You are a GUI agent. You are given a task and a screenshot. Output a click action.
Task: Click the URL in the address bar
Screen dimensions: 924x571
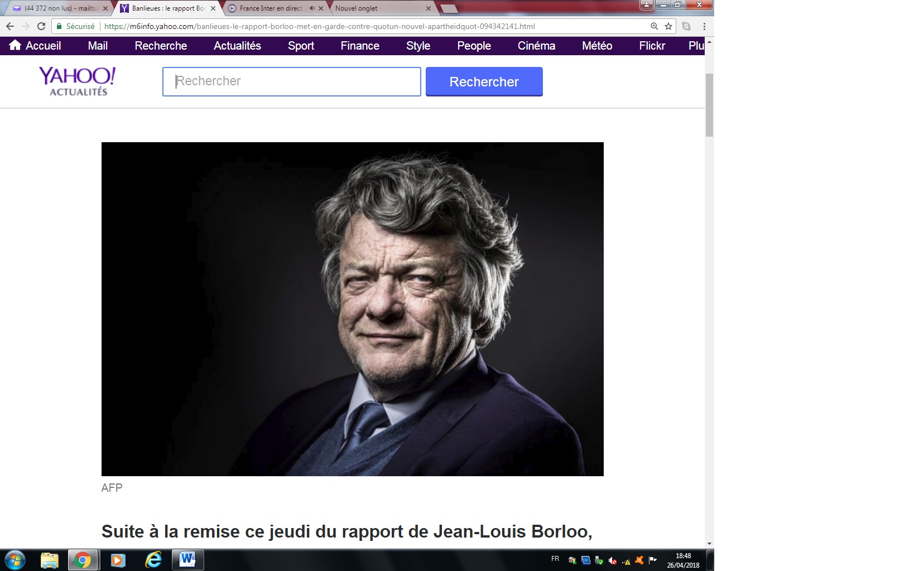pyautogui.click(x=319, y=26)
